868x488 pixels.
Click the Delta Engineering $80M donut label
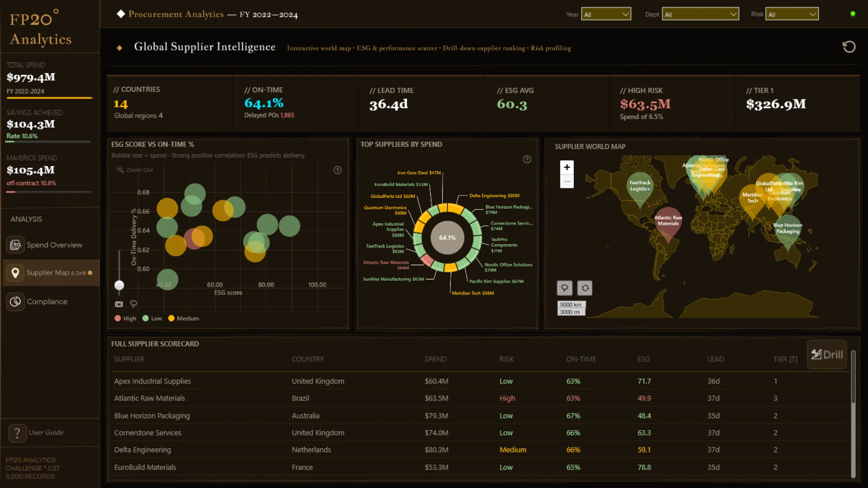[494, 196]
